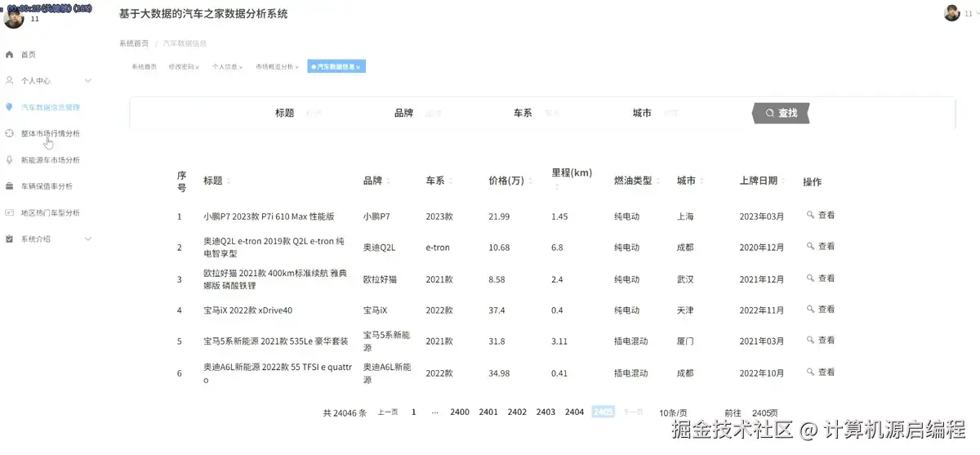Click the magnifier icon in row 小鹏P7 2023款
Screen dimensions: 980x455
[x=810, y=216]
